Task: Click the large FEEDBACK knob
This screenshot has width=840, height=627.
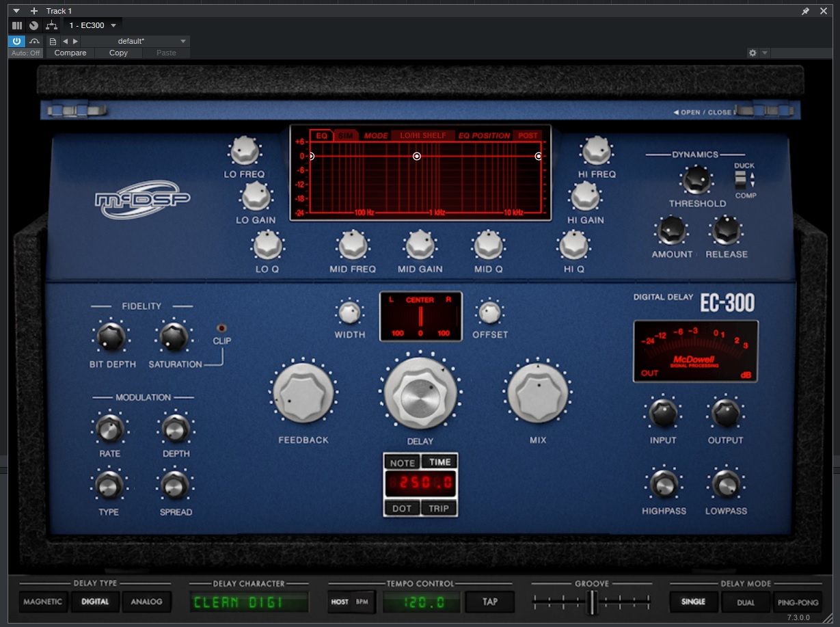Action: click(303, 394)
